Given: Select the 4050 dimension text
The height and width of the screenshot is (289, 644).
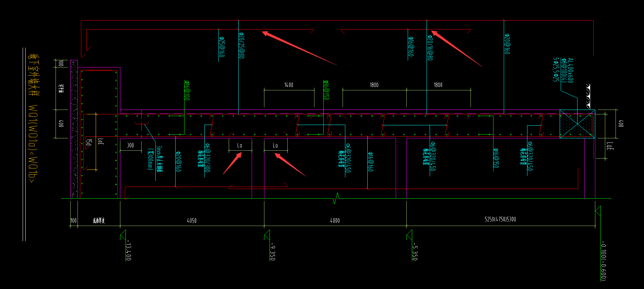Looking at the screenshot, I should coord(192,221).
